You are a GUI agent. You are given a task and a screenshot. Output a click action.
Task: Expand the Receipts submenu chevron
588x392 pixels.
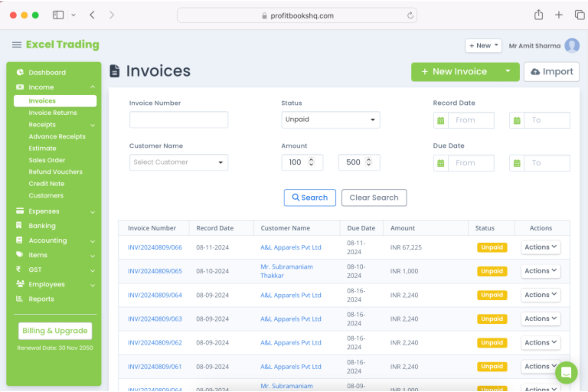[93, 125]
